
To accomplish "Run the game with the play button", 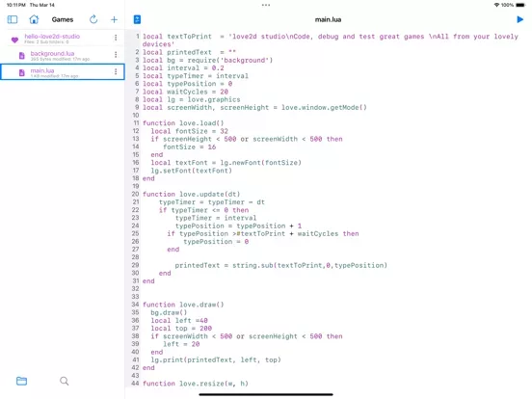I will [519, 19].
